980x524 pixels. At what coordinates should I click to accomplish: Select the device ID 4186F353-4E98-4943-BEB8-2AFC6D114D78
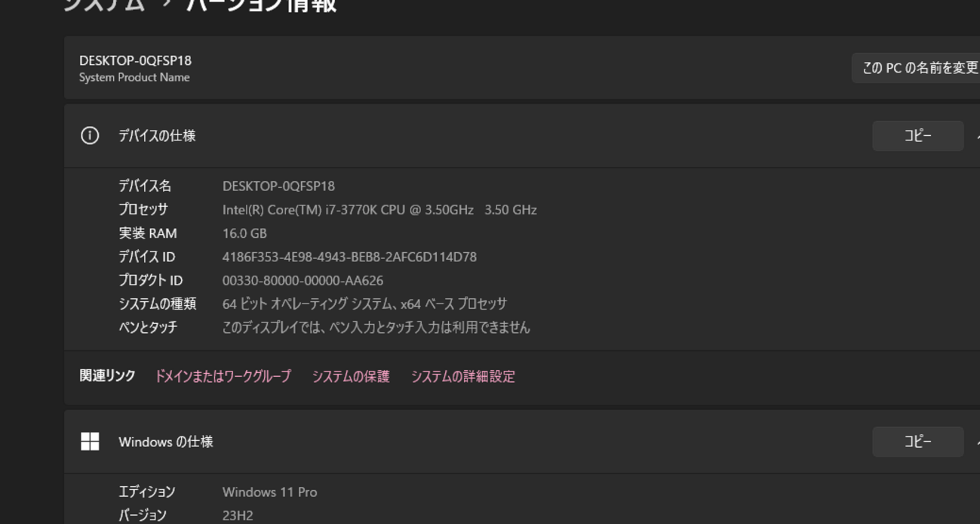pos(349,257)
